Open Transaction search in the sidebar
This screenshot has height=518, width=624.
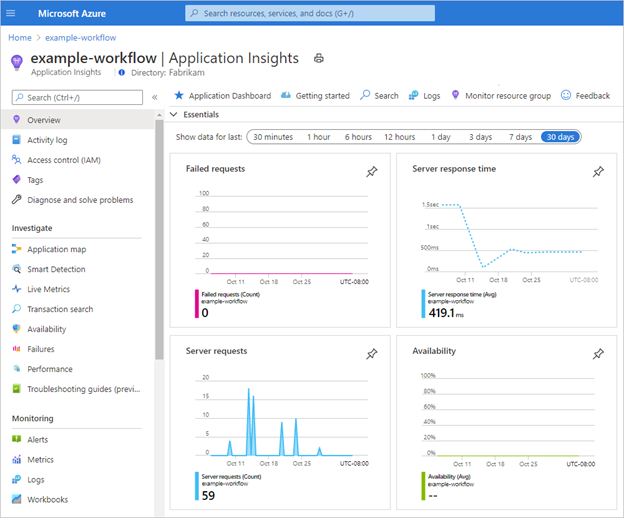click(60, 309)
